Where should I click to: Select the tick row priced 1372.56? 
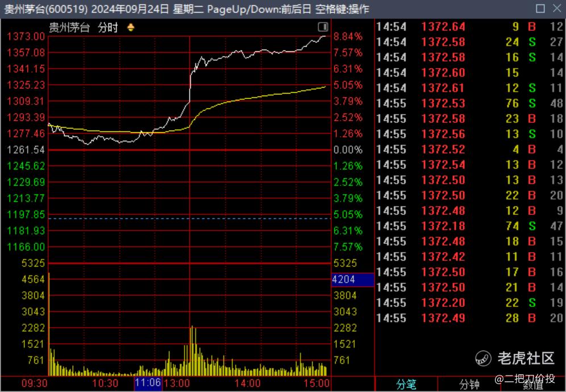click(470, 134)
